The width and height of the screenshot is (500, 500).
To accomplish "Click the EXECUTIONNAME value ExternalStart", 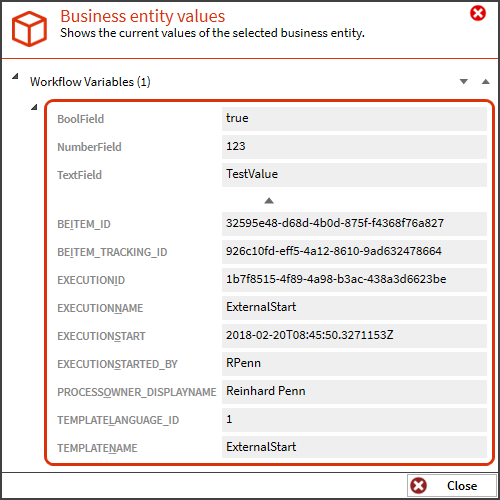I will [354, 308].
